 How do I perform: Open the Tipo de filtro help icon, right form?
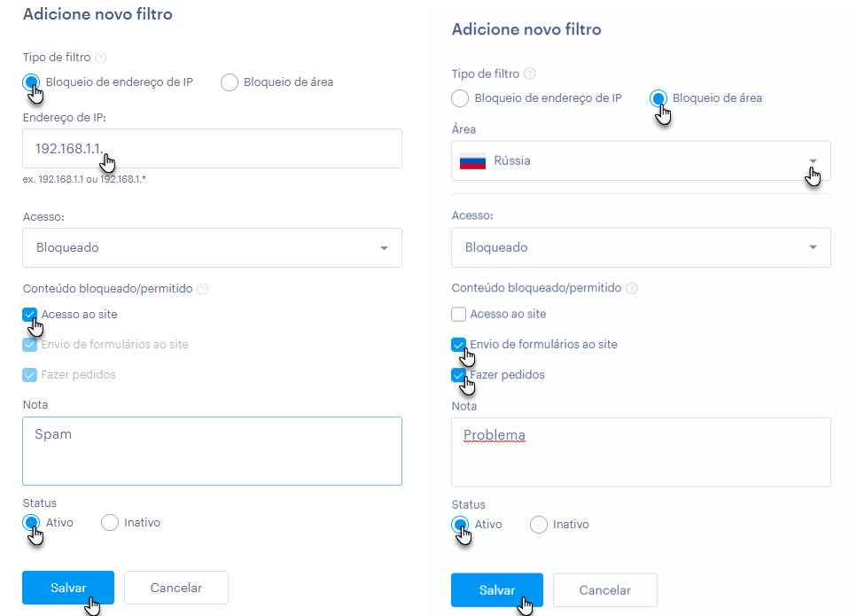coord(530,74)
